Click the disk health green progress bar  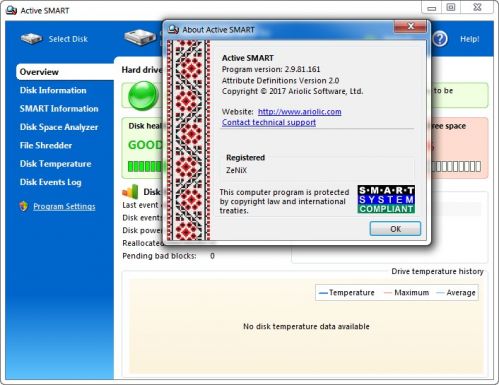coord(145,166)
